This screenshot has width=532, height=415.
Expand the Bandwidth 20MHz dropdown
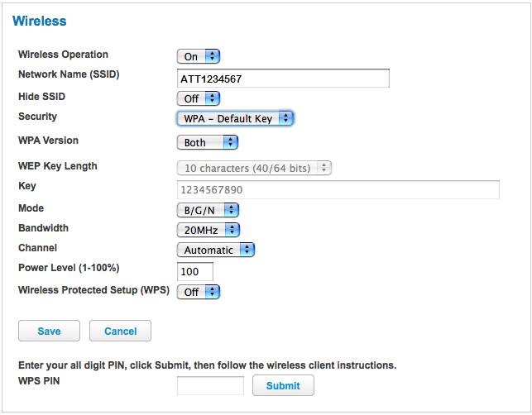(208, 230)
